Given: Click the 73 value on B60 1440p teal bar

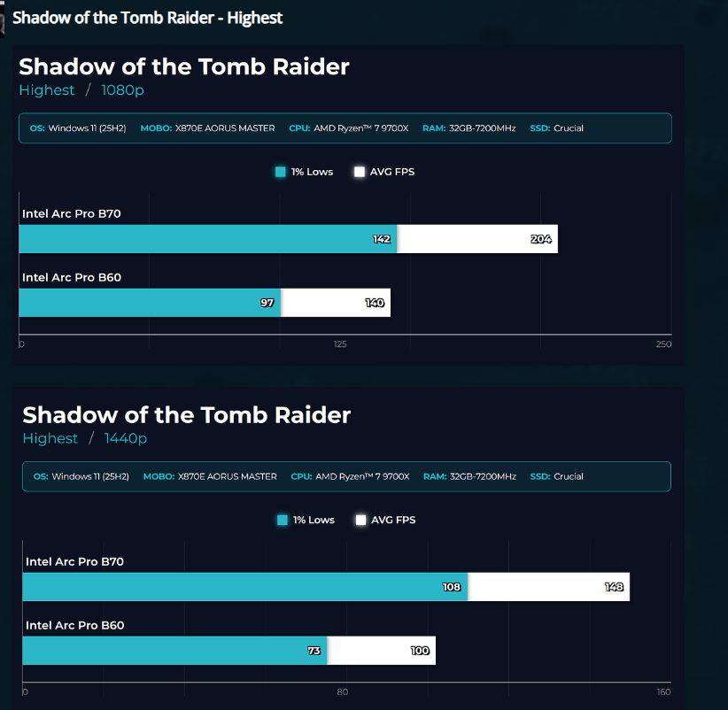Looking at the screenshot, I should point(314,651).
